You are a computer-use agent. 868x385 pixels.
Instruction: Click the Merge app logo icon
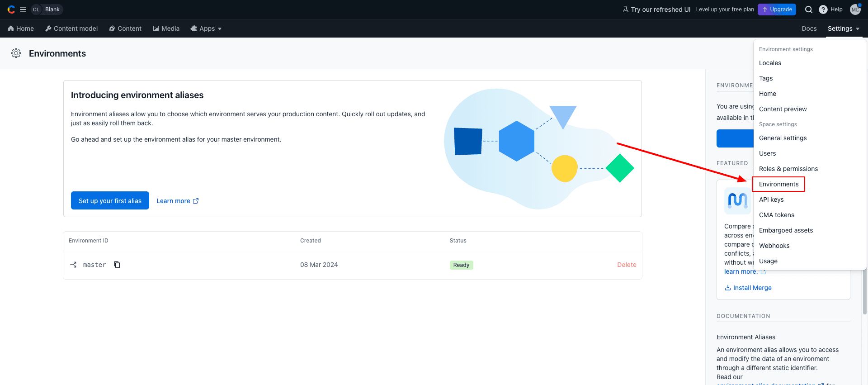pos(737,200)
